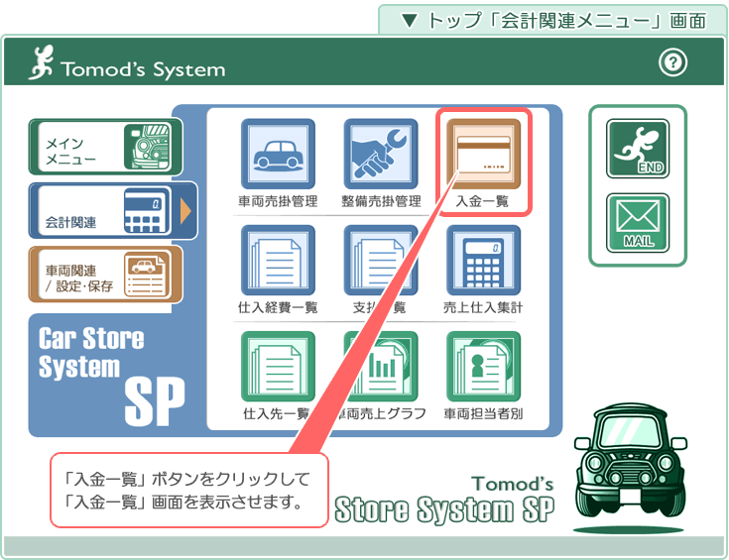Open 売上仕入集計 calculator icon

484,261
